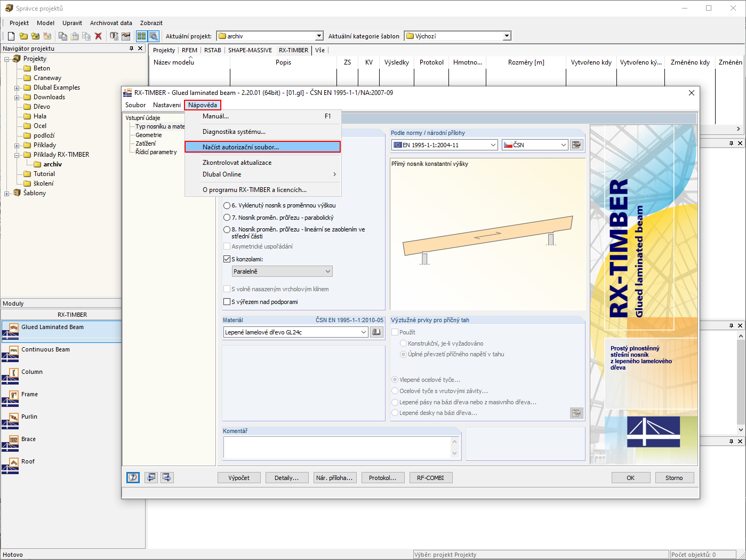
Task: Open national annex settings icon beside ČSN
Action: coord(576,145)
